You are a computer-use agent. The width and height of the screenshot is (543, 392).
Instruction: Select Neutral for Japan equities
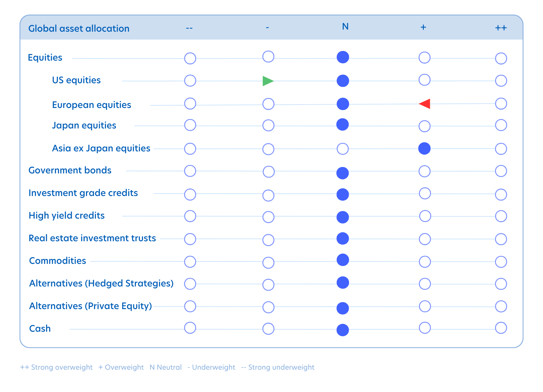click(x=342, y=125)
